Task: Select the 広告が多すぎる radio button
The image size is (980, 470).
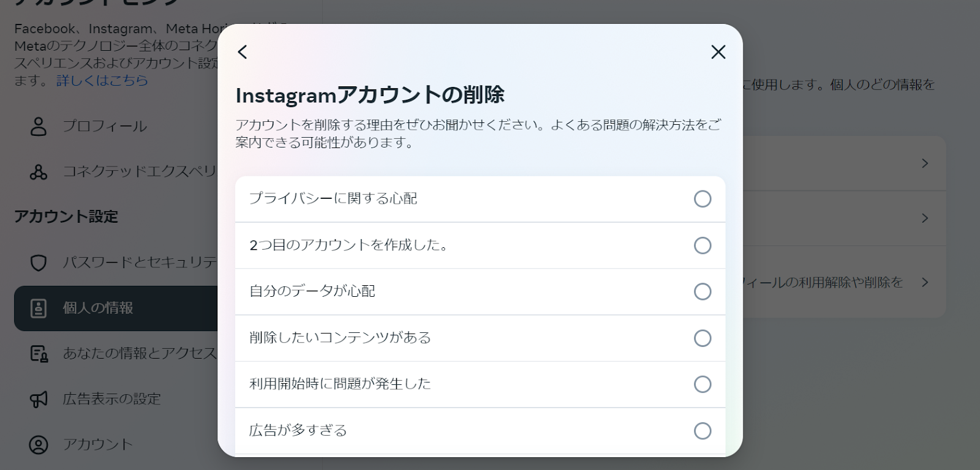Action: click(703, 431)
